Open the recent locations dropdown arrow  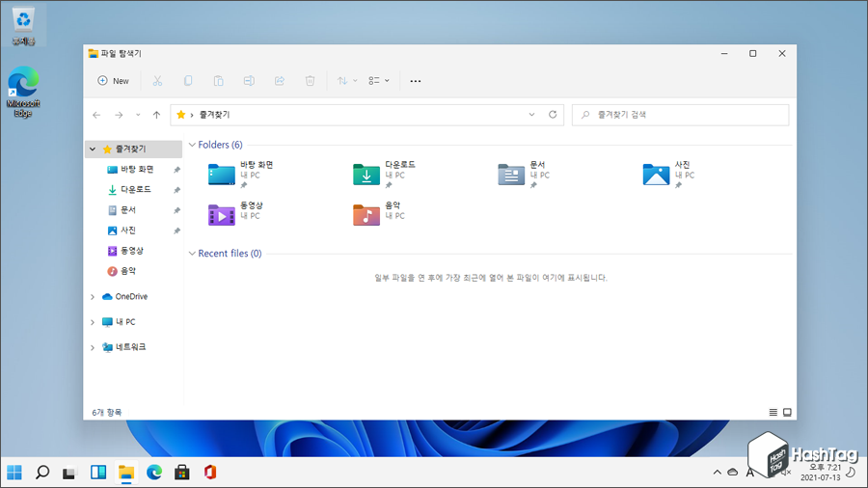pos(138,115)
